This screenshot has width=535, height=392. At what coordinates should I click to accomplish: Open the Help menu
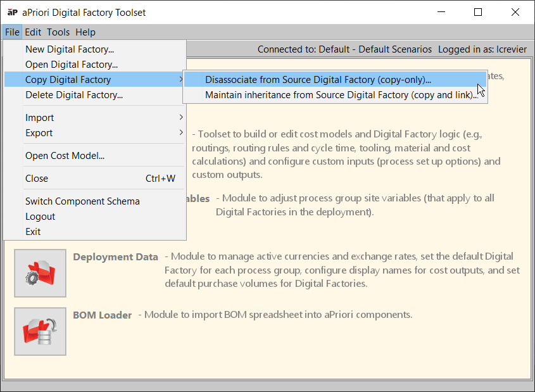(x=85, y=32)
